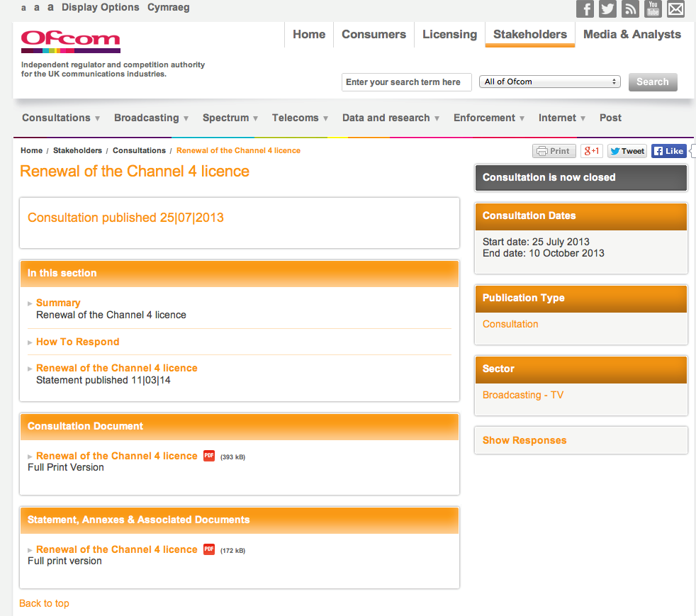Open Ofcom's Facebook page icon
696x616 pixels.
point(585,9)
